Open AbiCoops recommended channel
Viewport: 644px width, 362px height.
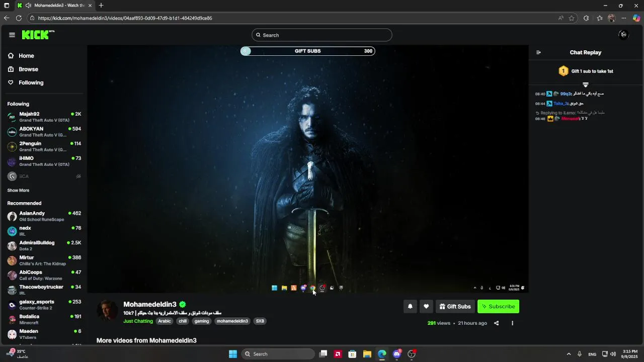coord(44,275)
